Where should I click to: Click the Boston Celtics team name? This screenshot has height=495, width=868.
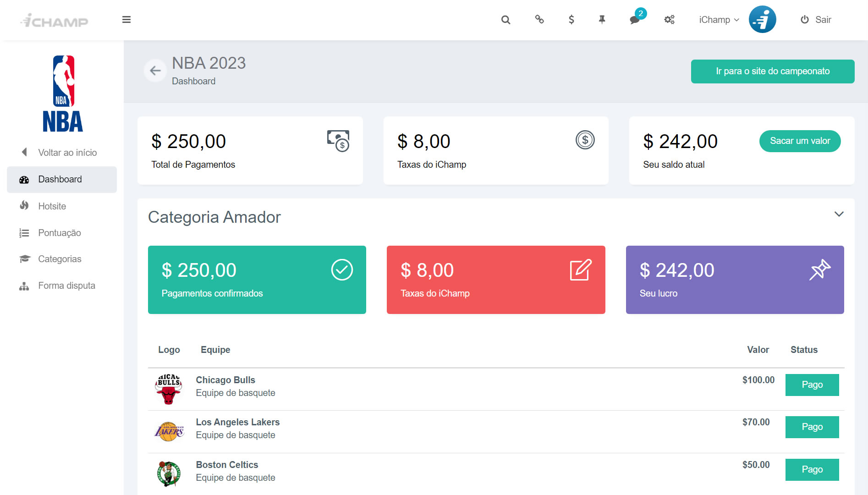point(227,465)
